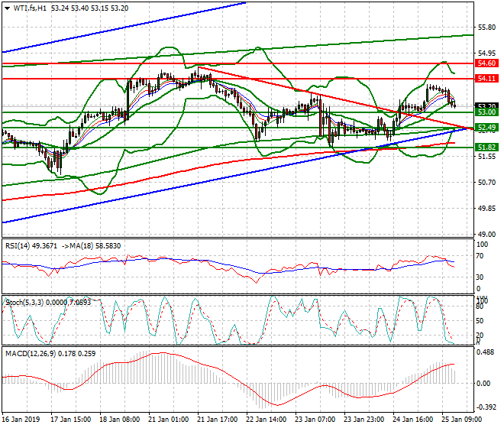Click the green 51.82 price level label

point(486,148)
